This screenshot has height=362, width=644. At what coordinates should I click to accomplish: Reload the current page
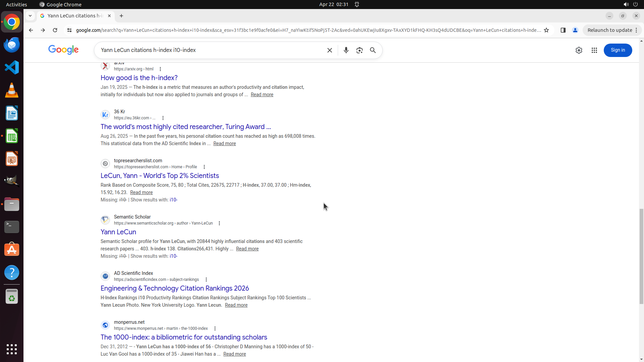click(55, 30)
